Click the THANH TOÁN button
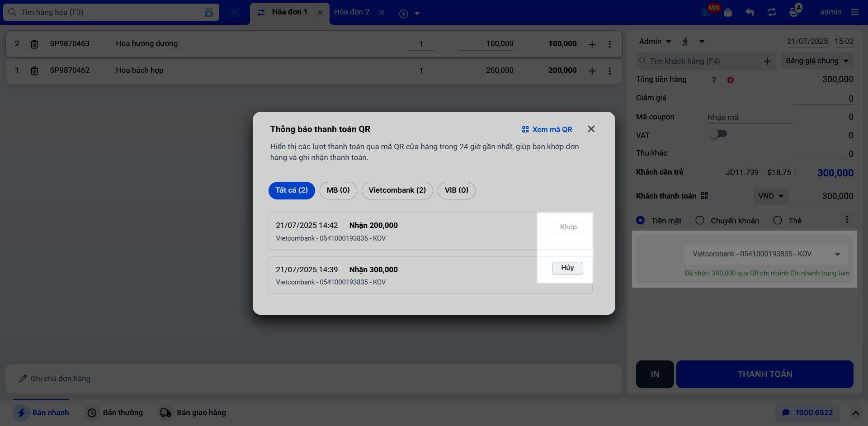 [765, 374]
